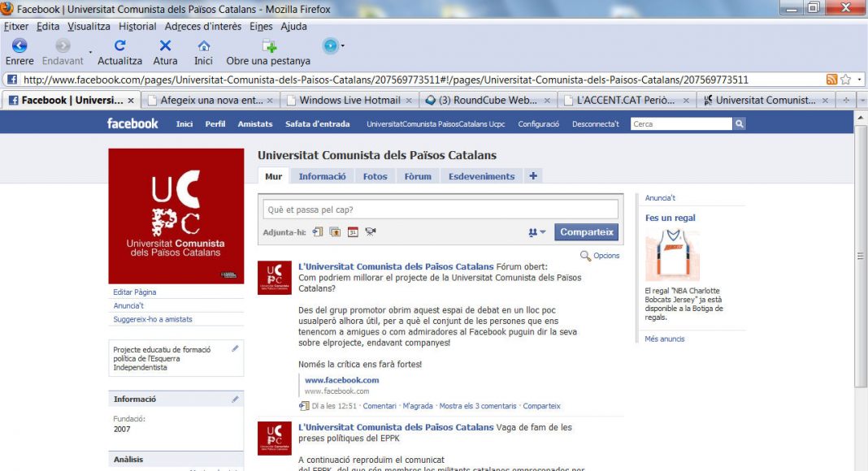Open the Eines menu
Viewport: 868px width, 471px height.
click(261, 27)
